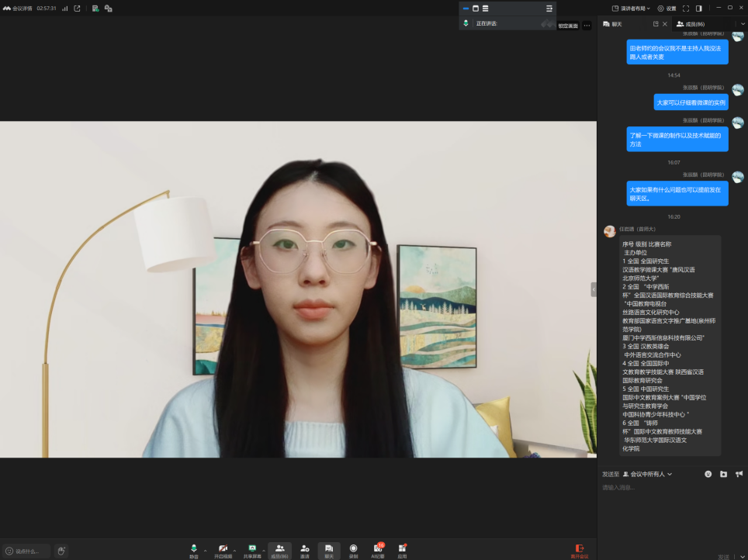The width and height of the screenshot is (748, 560).
Task: Select the 聊天 chat tab
Action: [613, 24]
